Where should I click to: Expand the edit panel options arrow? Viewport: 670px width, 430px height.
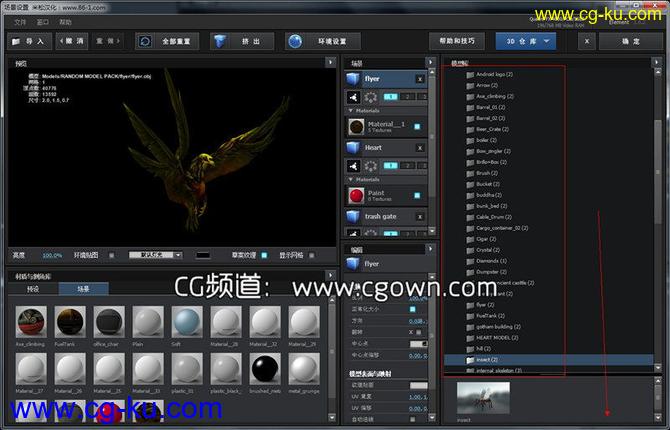[430, 248]
